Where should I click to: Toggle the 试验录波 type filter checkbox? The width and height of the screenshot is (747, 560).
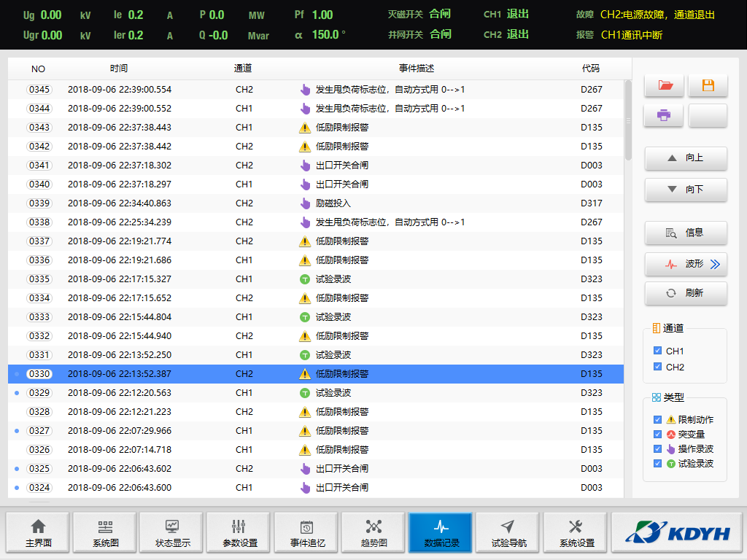click(x=658, y=463)
